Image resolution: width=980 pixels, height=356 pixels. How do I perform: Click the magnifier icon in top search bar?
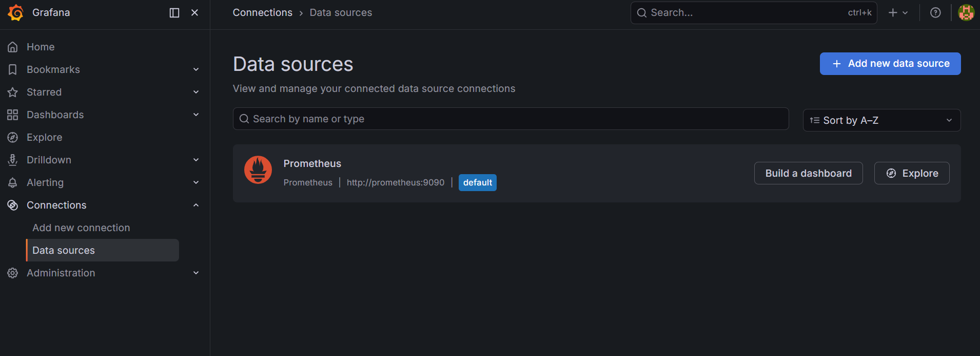coord(642,13)
